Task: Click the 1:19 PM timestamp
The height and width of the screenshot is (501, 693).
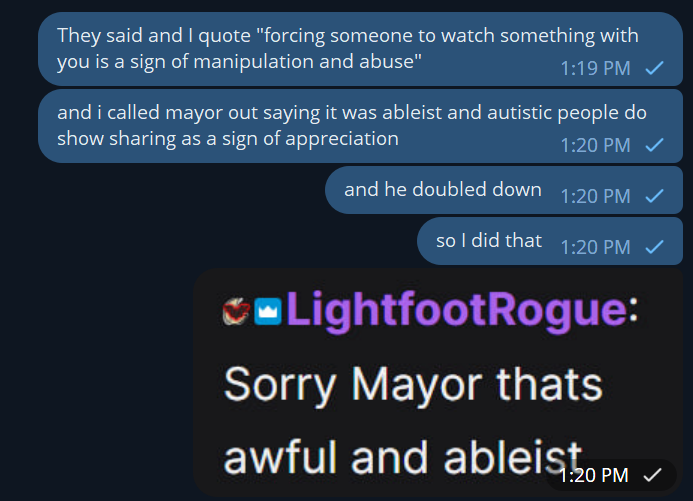Action: pyautogui.click(x=595, y=68)
